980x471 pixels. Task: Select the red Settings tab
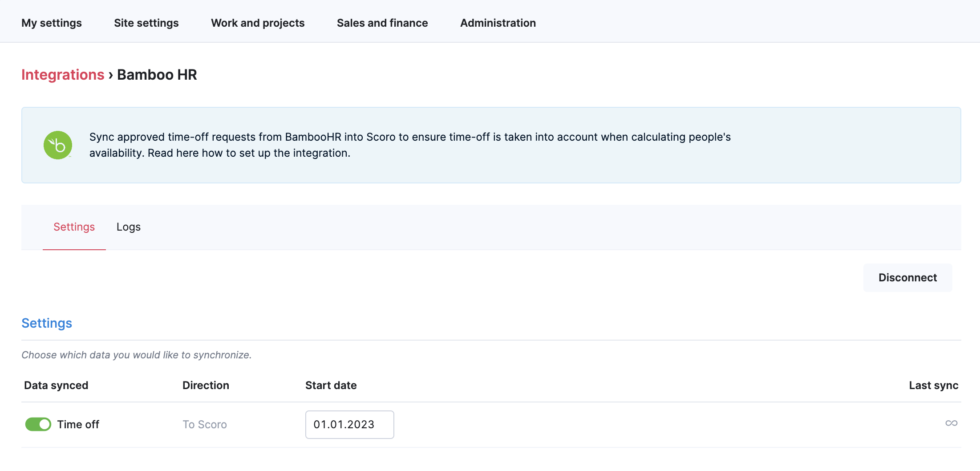point(74,227)
